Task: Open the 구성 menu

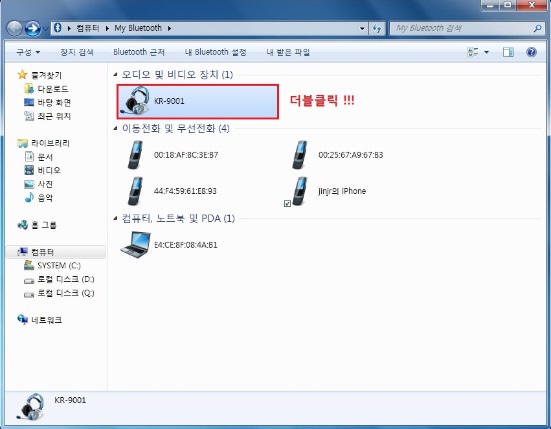Action: point(28,52)
